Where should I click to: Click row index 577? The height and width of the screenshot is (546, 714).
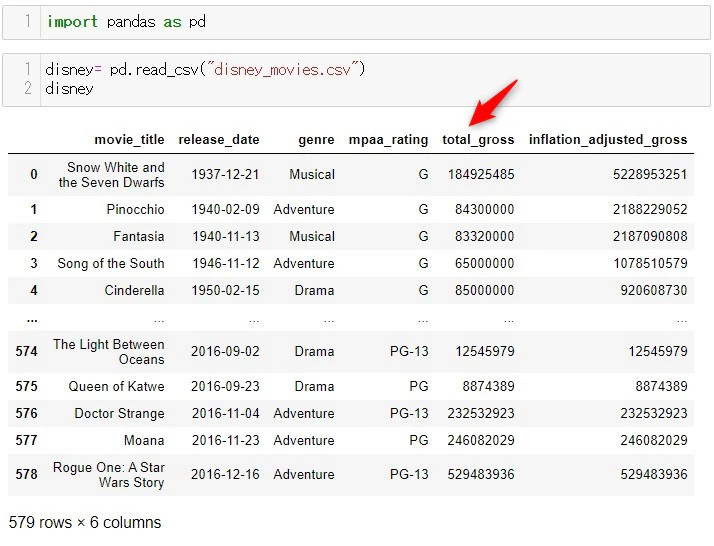click(x=26, y=440)
